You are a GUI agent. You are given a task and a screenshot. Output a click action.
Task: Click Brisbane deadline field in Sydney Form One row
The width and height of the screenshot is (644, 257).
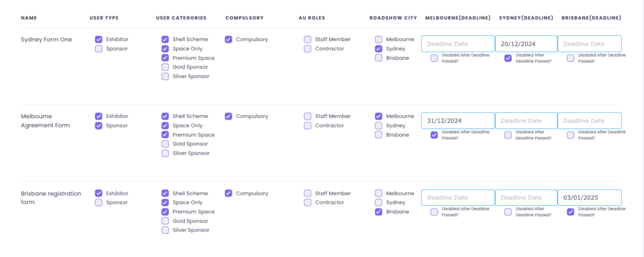(589, 44)
